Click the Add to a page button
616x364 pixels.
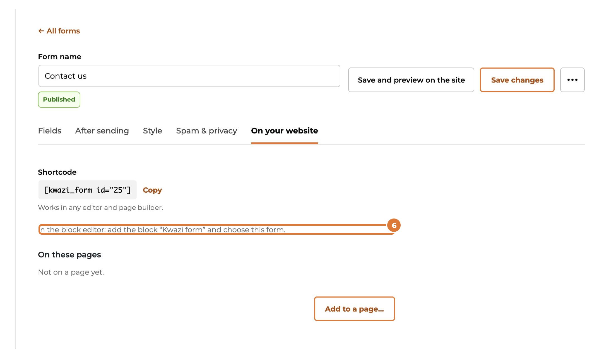(x=354, y=309)
